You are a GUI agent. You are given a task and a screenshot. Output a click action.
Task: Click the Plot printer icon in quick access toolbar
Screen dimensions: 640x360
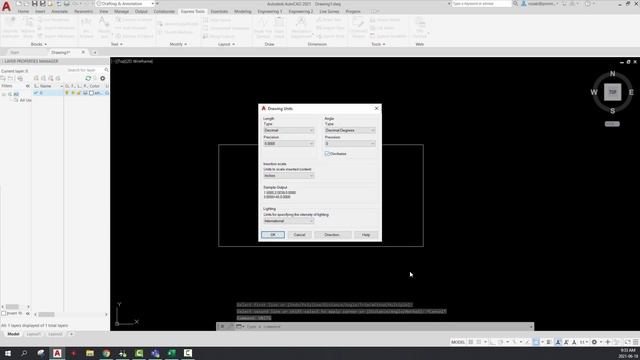(67, 4)
